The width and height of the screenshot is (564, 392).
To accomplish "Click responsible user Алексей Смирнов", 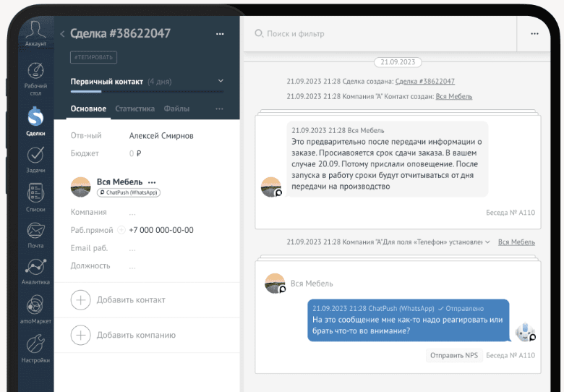I will pos(161,135).
